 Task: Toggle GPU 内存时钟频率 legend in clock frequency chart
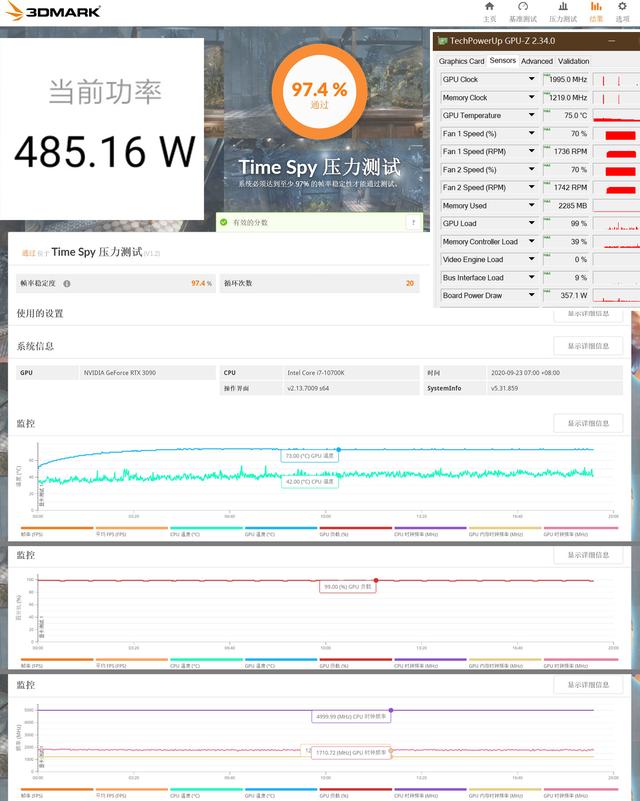point(505,793)
